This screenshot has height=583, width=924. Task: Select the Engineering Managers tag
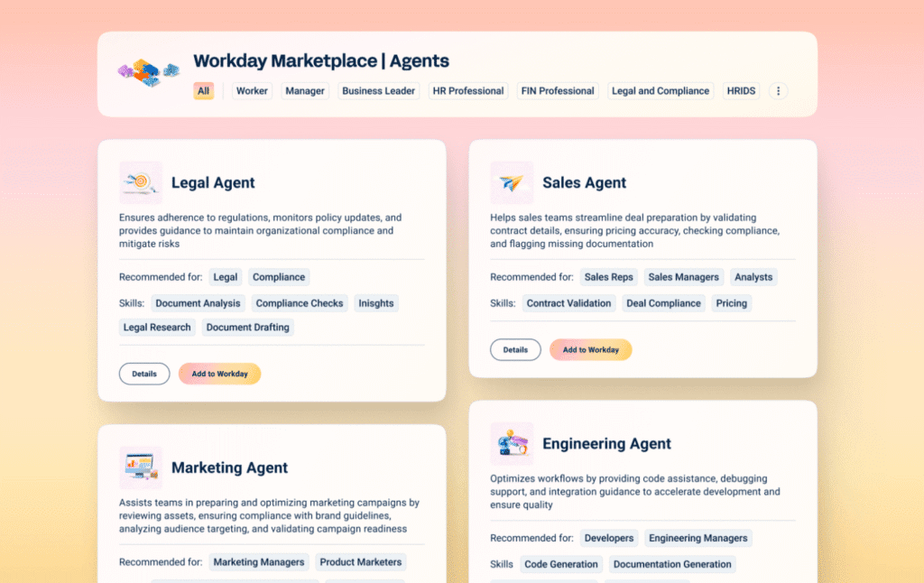[698, 538]
